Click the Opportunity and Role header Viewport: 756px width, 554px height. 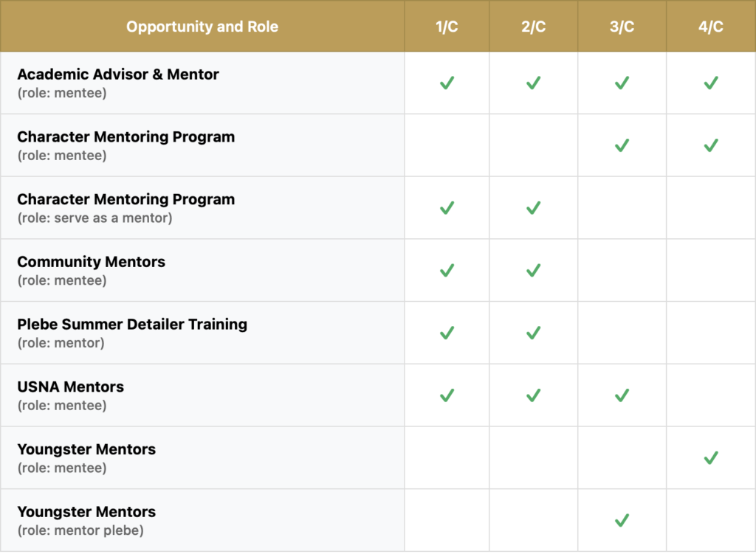[x=202, y=27]
